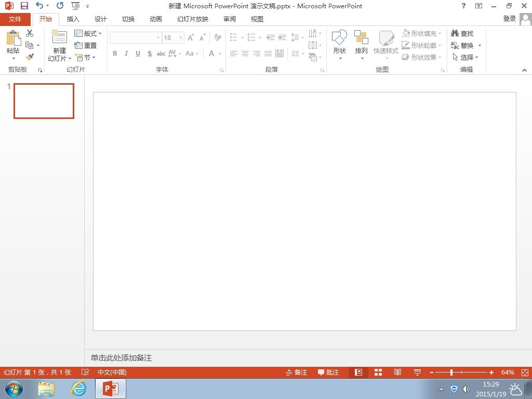Screen dimensions: 532x399
Task: Click the Paste (粘贴) clipboard icon
Action: coord(13,38)
